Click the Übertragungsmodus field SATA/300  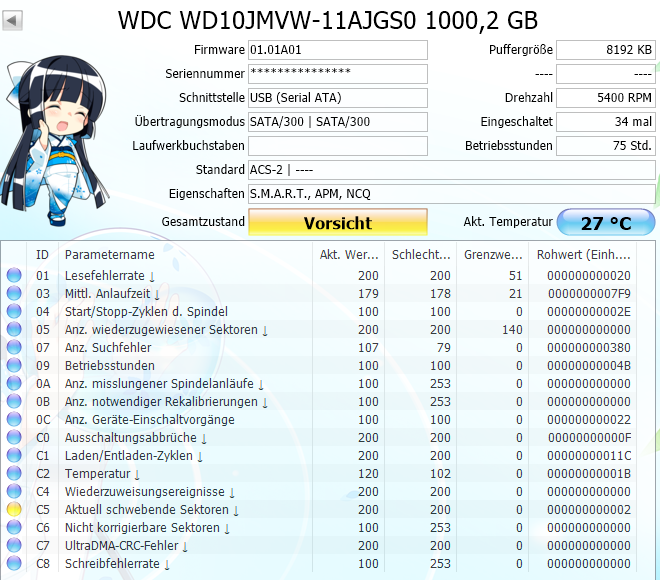coord(338,122)
